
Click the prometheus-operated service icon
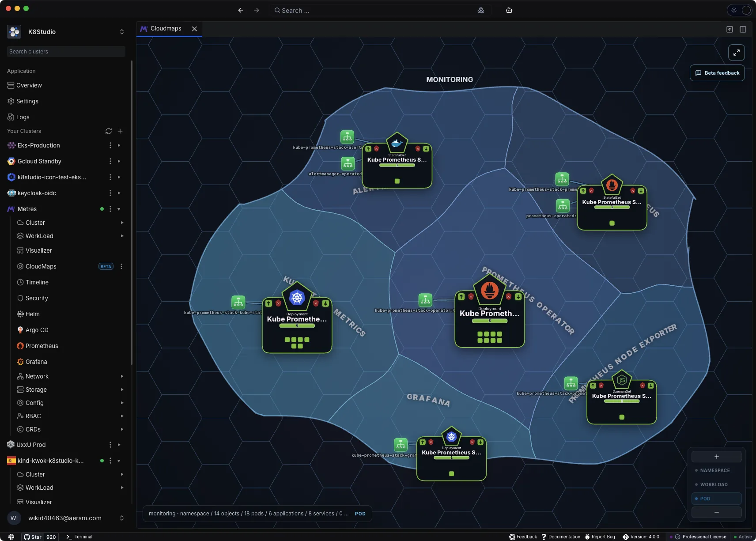tap(563, 205)
